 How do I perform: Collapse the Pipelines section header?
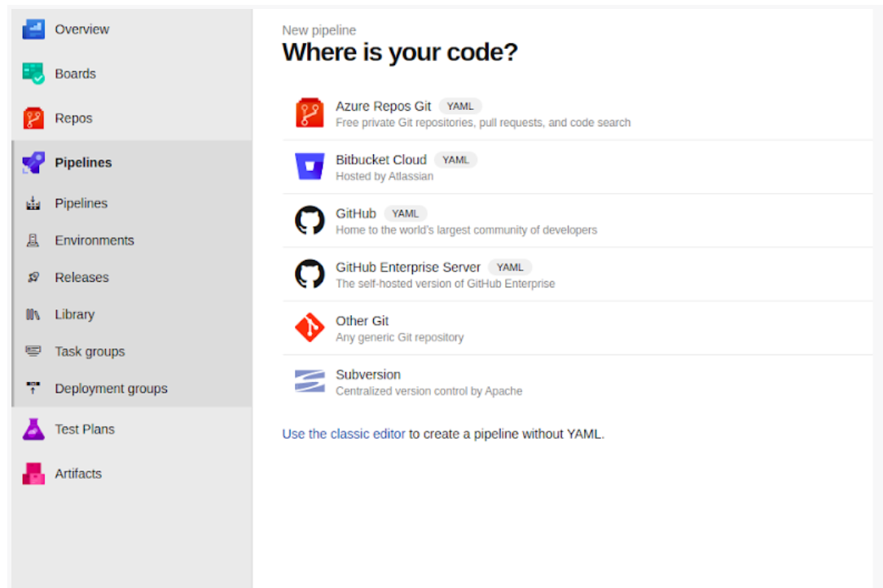(83, 163)
